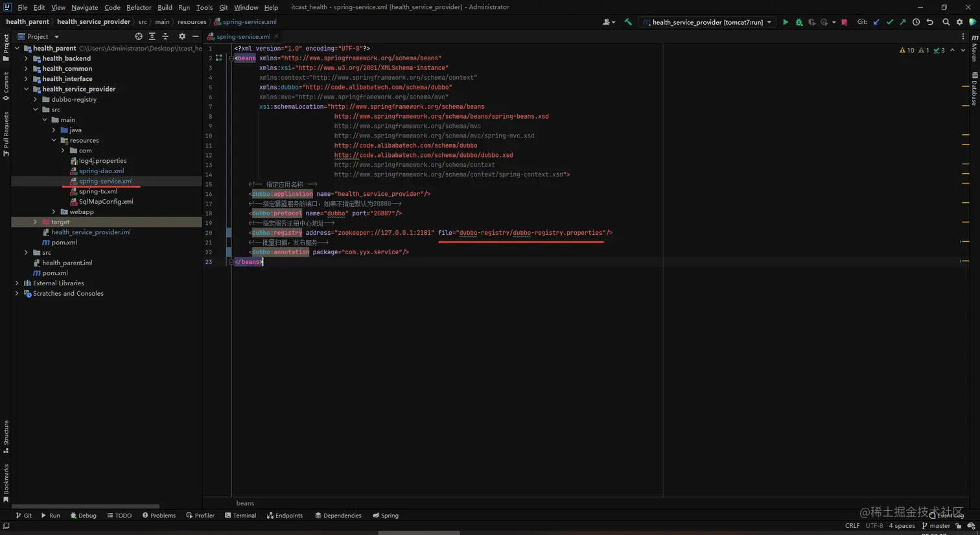Commit changes with the Git checkmark icon

[890, 22]
